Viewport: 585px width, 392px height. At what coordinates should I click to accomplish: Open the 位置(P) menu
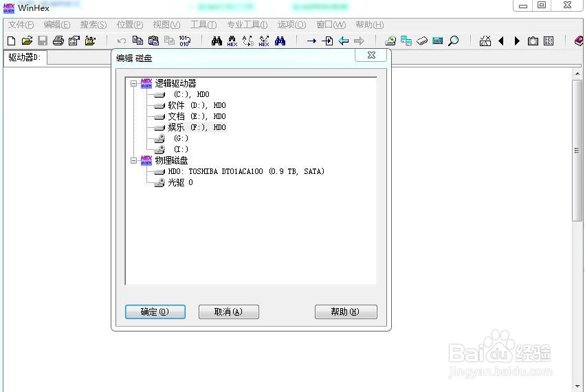[x=129, y=25]
